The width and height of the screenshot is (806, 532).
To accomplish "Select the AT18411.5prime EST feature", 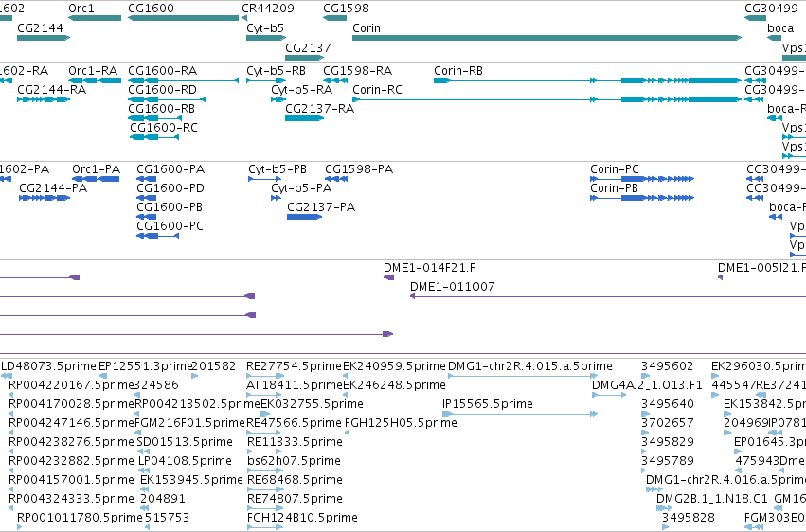I will [x=263, y=395].
